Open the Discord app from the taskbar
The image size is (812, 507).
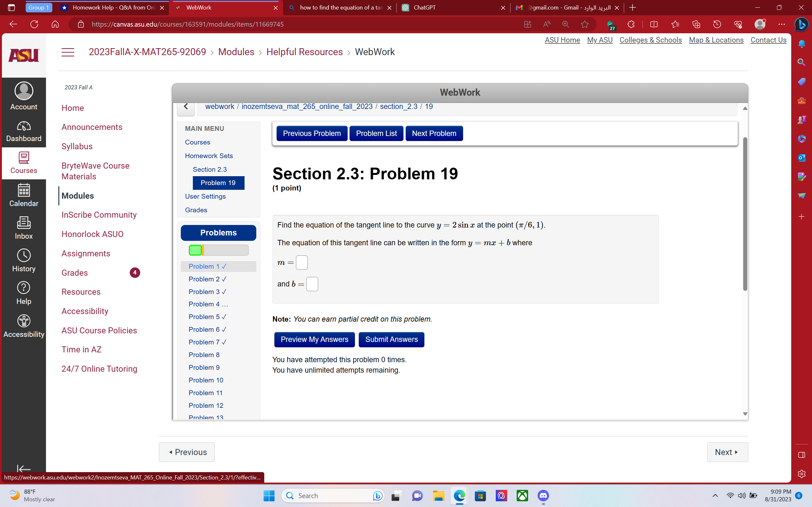point(543,495)
